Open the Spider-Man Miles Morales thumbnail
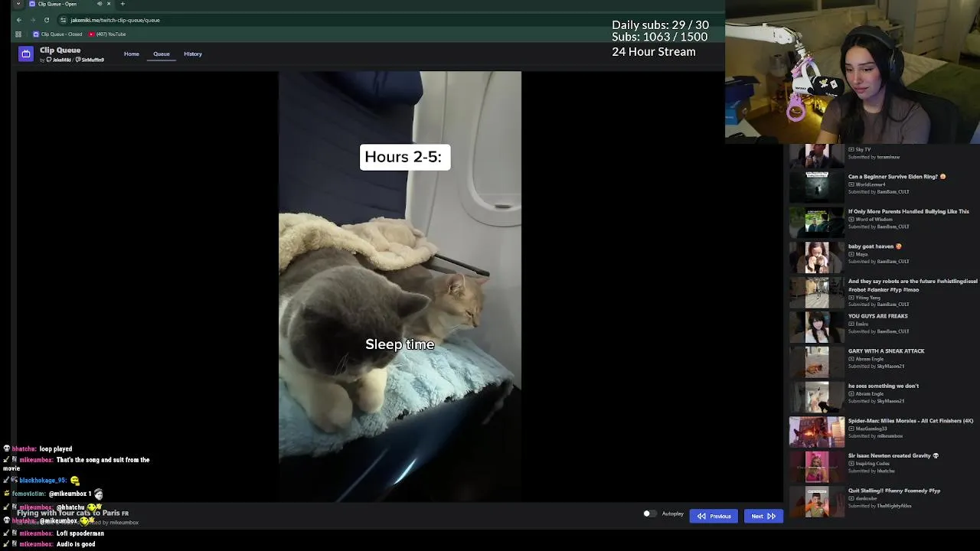Screen dimensions: 980x551 [817, 431]
